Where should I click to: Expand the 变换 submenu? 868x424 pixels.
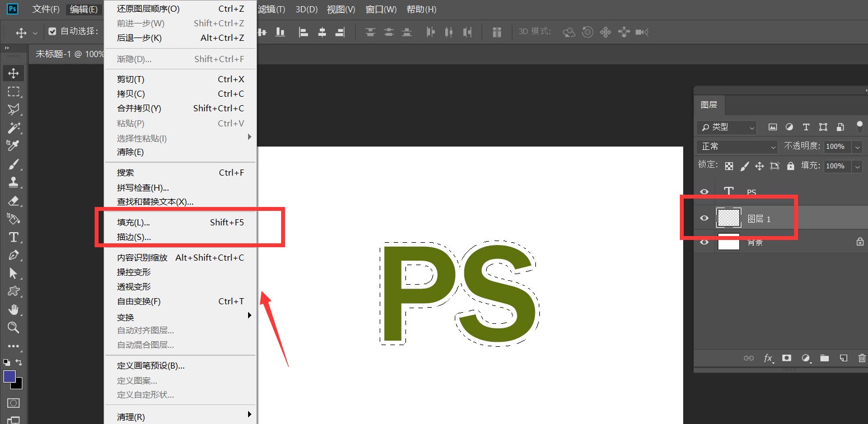pyautogui.click(x=180, y=317)
